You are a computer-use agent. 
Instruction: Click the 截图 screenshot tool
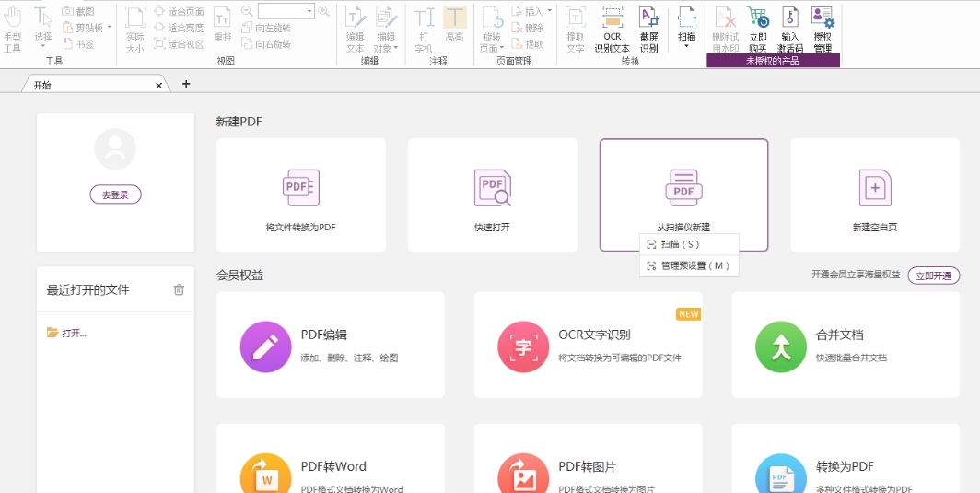click(x=79, y=11)
